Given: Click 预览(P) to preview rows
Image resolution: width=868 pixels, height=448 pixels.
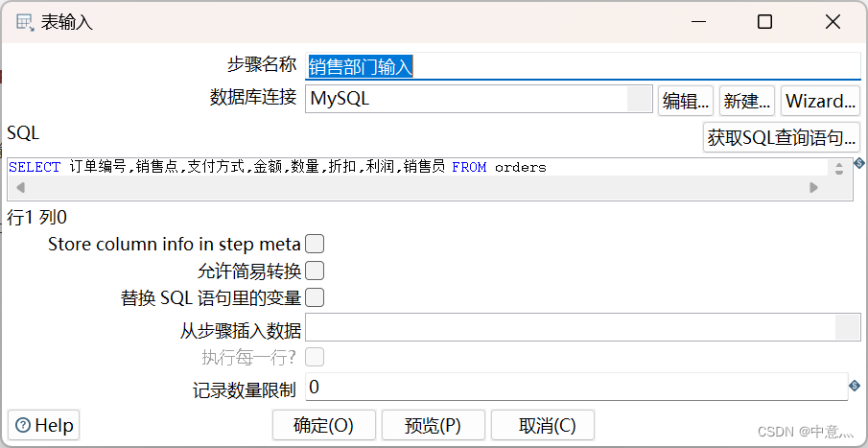Looking at the screenshot, I should [433, 425].
